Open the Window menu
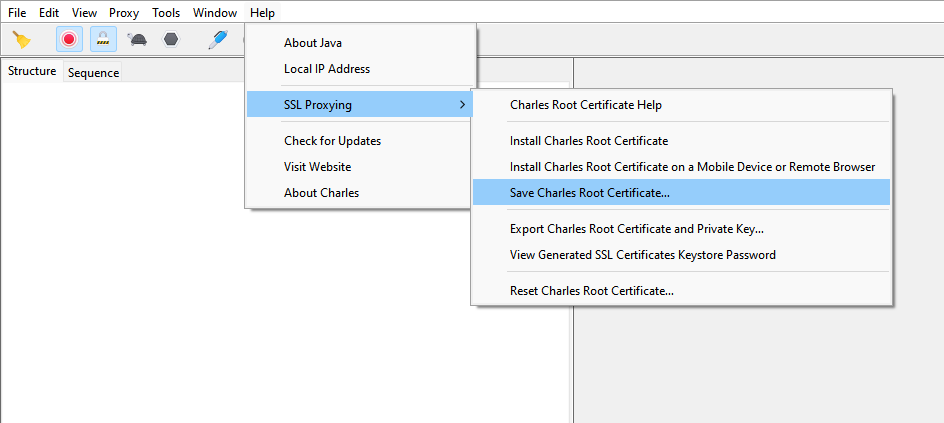This screenshot has width=944, height=423. click(x=215, y=13)
